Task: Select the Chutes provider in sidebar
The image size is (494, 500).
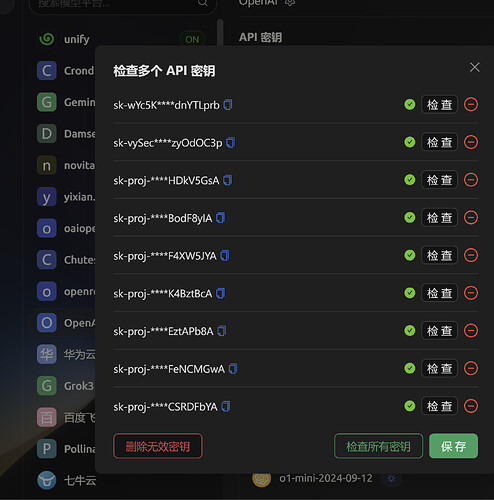Action: pos(65,260)
